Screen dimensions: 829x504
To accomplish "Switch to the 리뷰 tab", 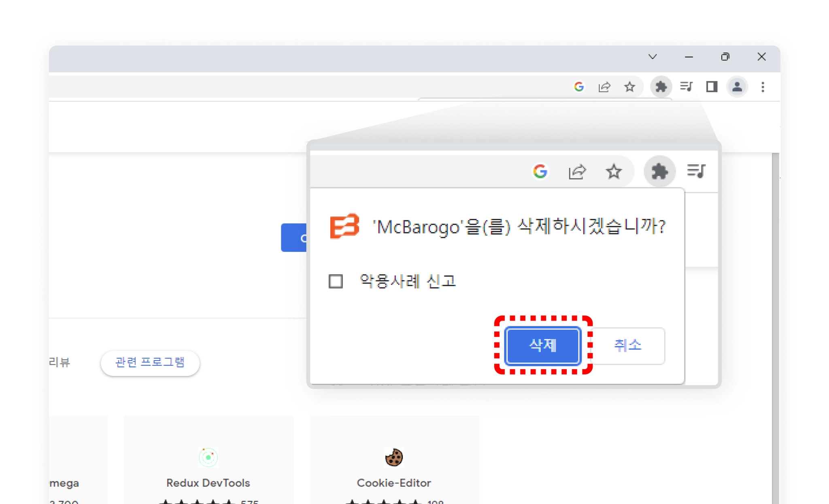I will (60, 362).
